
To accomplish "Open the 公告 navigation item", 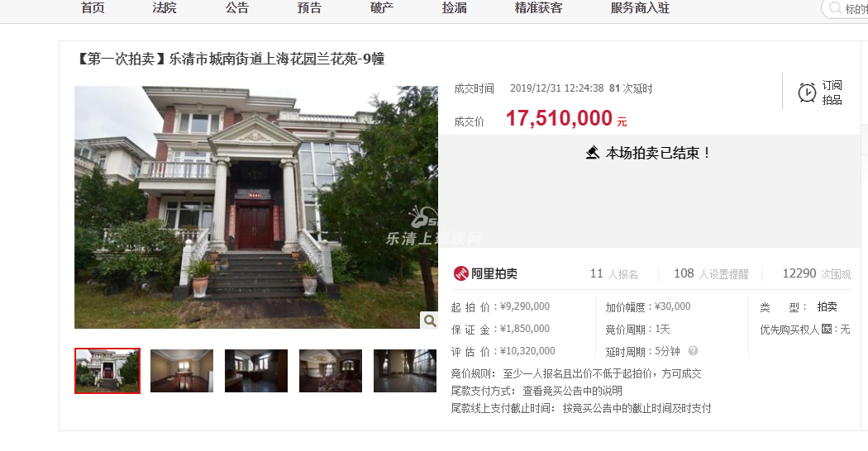I will pos(237,8).
